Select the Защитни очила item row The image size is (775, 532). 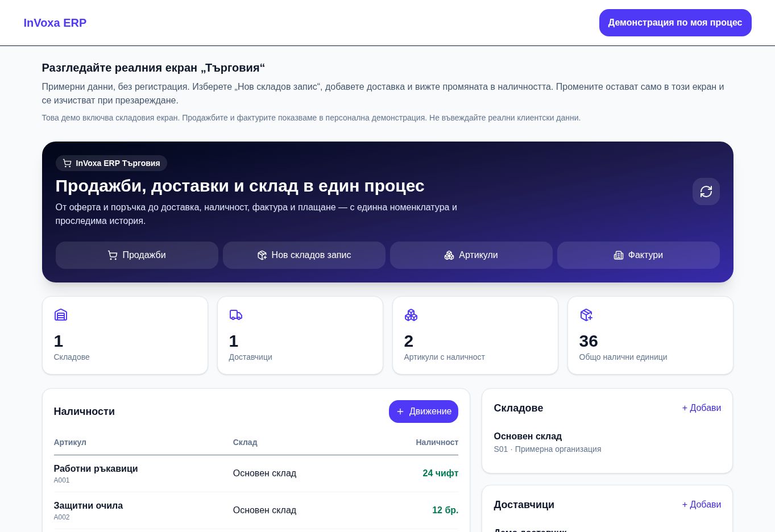coord(256,510)
